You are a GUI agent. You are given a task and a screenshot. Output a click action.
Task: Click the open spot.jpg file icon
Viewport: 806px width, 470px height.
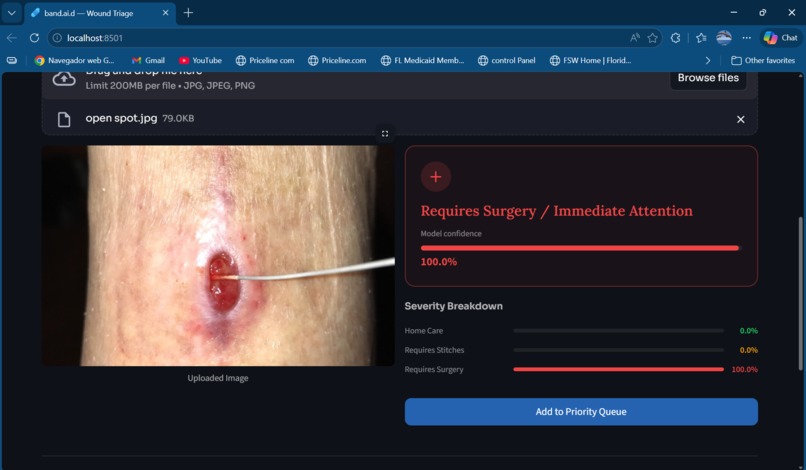point(64,119)
